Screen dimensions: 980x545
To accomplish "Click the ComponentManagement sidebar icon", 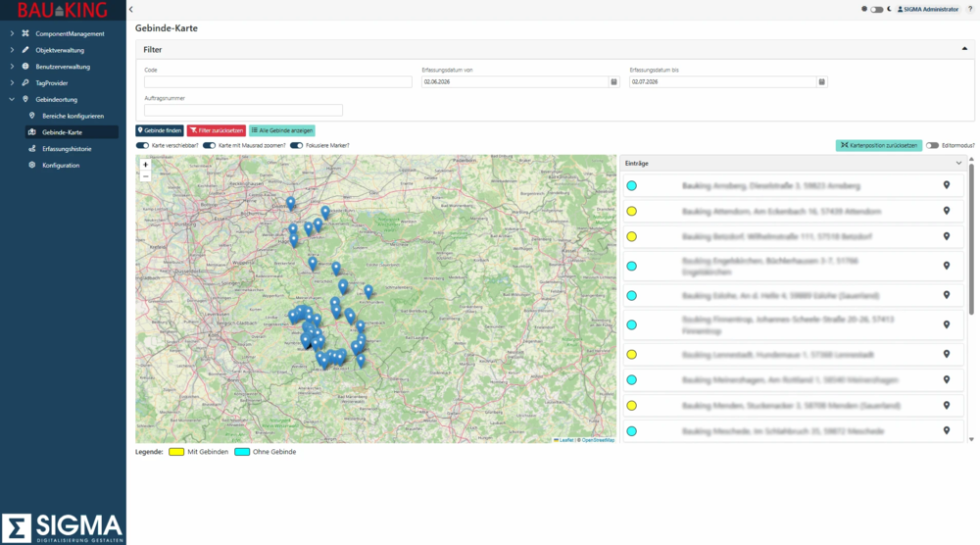I will click(x=25, y=33).
